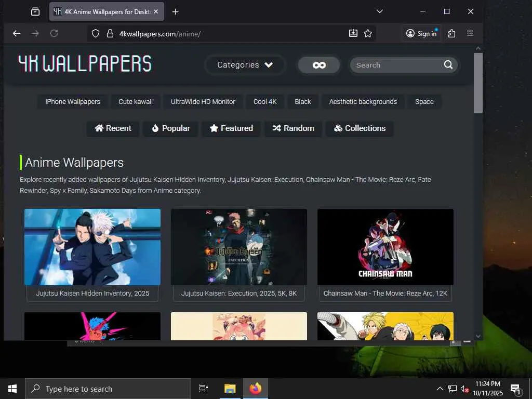The image size is (532, 399).
Task: Switch to the Recent tab
Action: pos(113,128)
